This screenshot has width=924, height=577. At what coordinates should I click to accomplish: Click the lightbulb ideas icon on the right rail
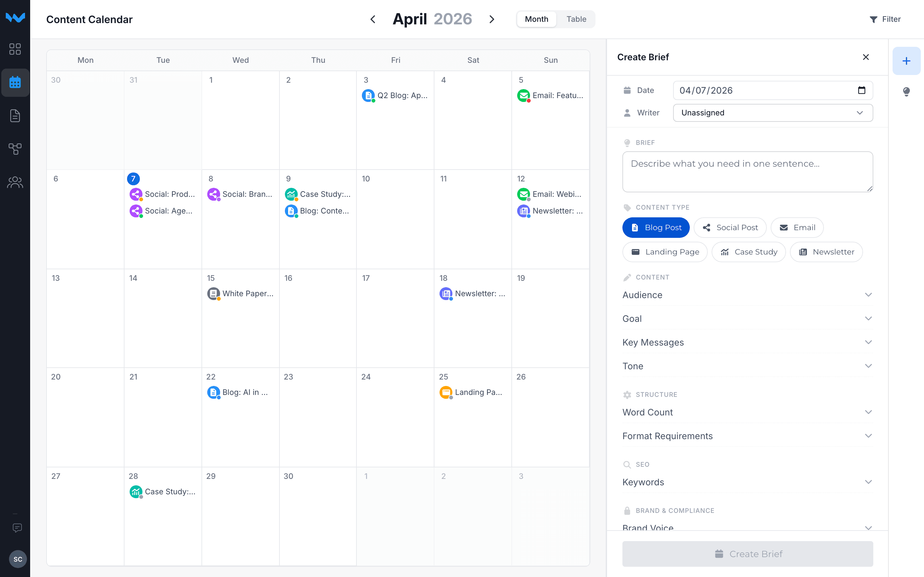(x=906, y=92)
